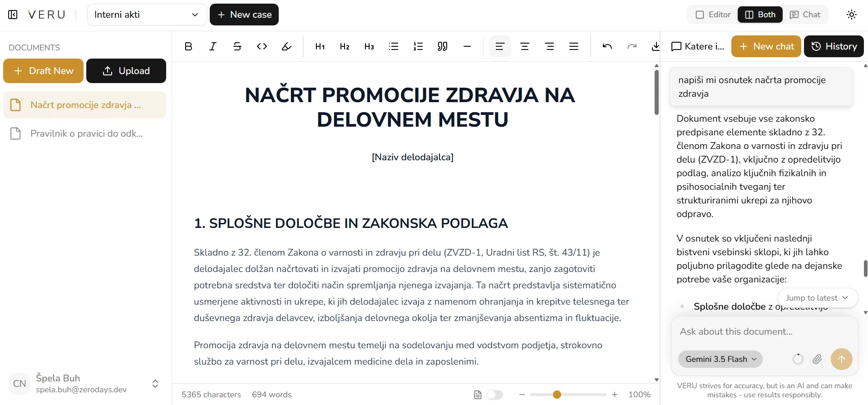868x405 pixels.
Task: Click the 5365 characters count
Action: (x=212, y=395)
